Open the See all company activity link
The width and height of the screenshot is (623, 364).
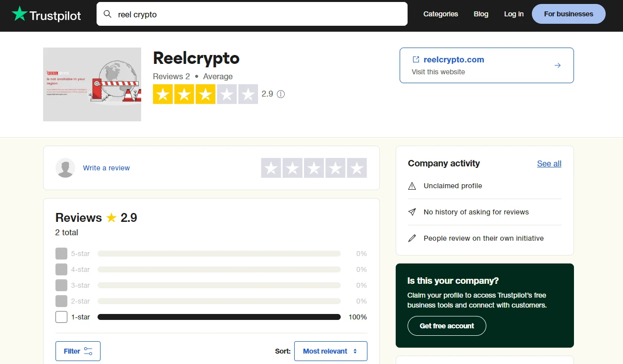point(549,163)
